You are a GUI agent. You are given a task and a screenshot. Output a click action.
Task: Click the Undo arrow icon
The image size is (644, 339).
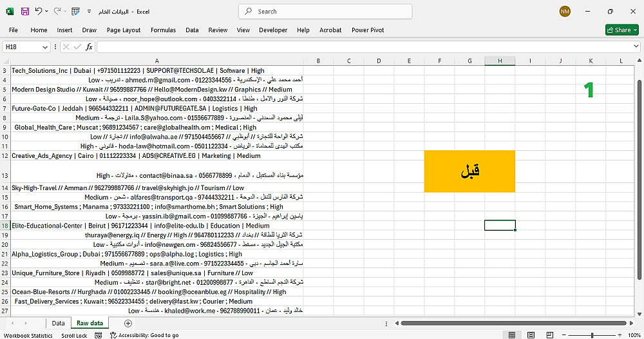39,11
